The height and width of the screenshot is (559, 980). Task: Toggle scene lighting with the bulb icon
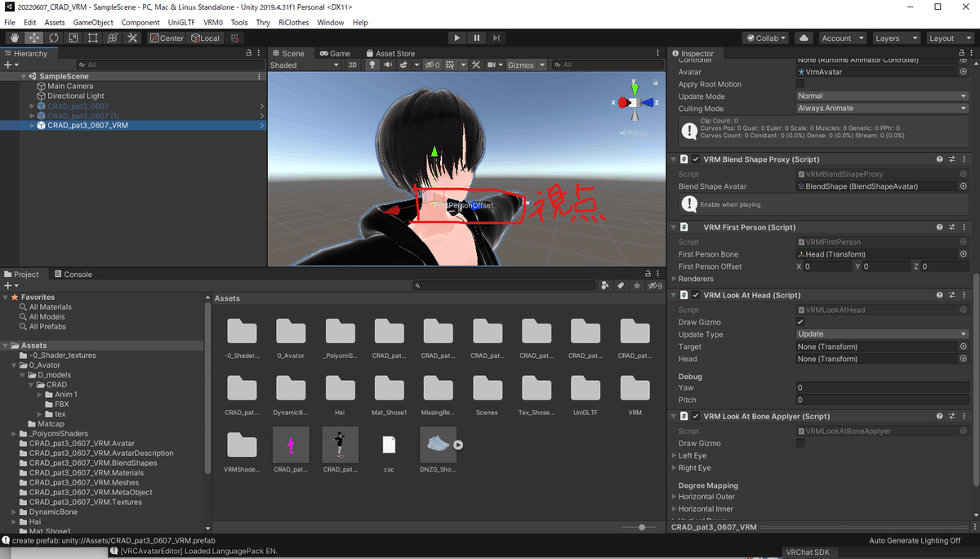372,65
